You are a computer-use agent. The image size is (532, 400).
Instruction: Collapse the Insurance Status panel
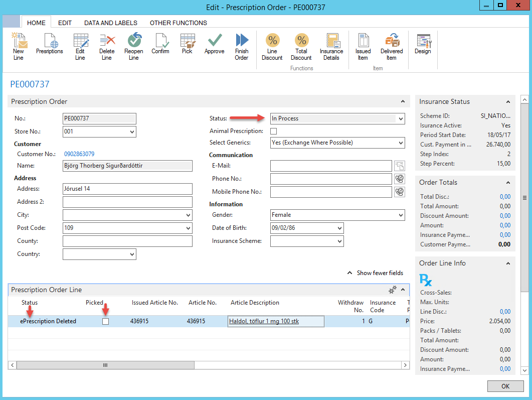[x=508, y=102]
